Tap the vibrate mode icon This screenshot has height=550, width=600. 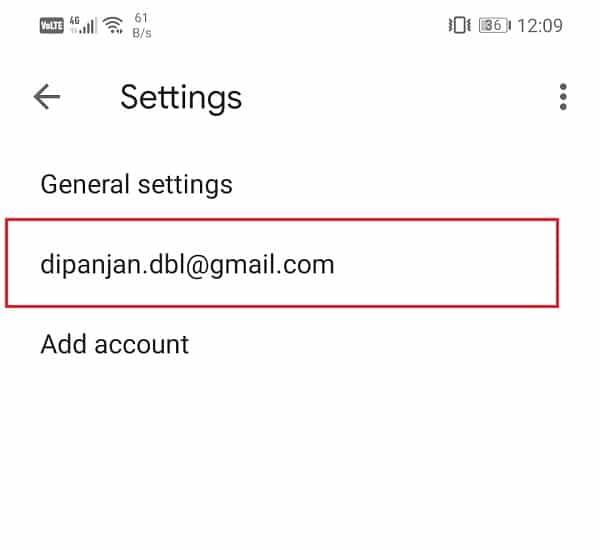pos(459,26)
